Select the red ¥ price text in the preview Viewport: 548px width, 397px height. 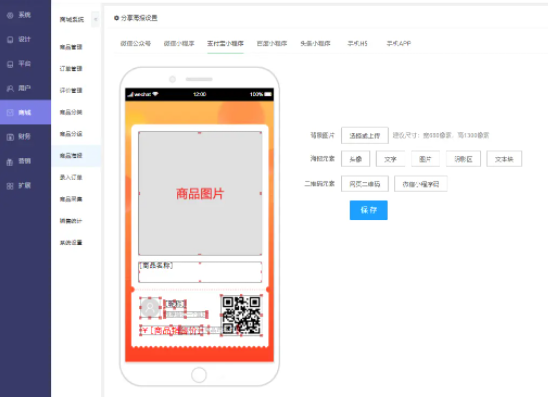(171, 330)
